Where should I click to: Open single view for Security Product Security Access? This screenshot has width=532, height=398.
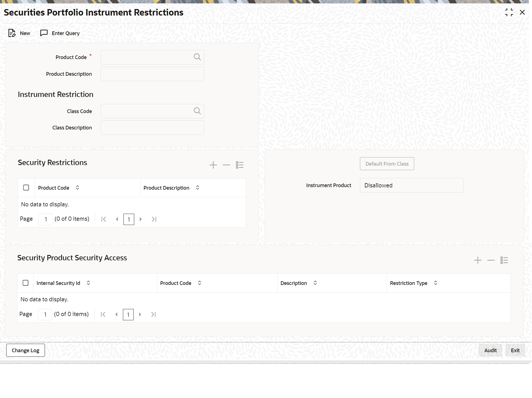(504, 260)
